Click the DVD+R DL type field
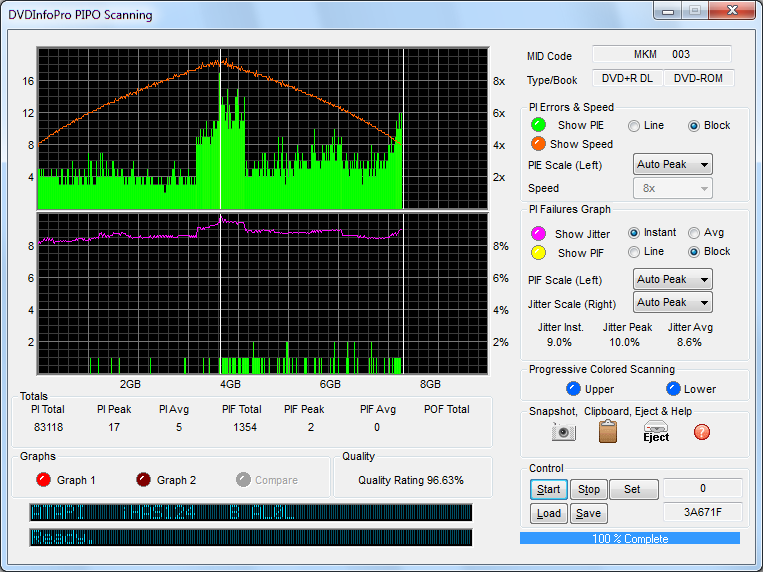763x572 pixels. [x=627, y=78]
